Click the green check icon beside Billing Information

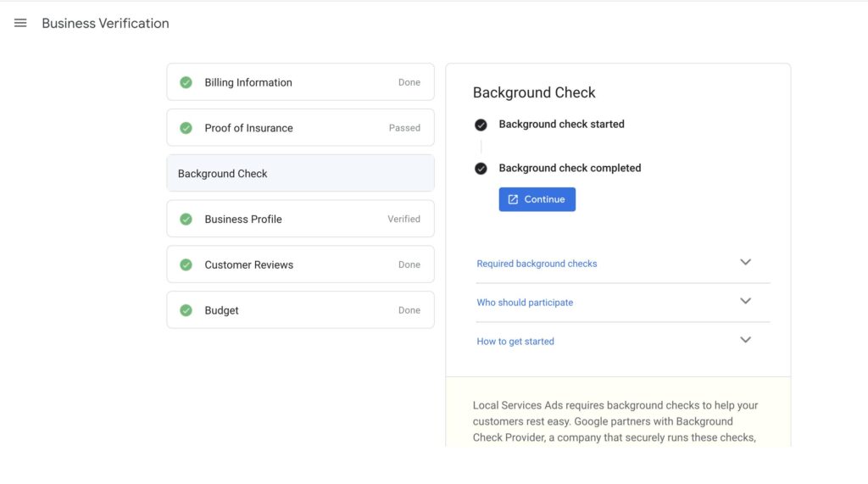[186, 82]
